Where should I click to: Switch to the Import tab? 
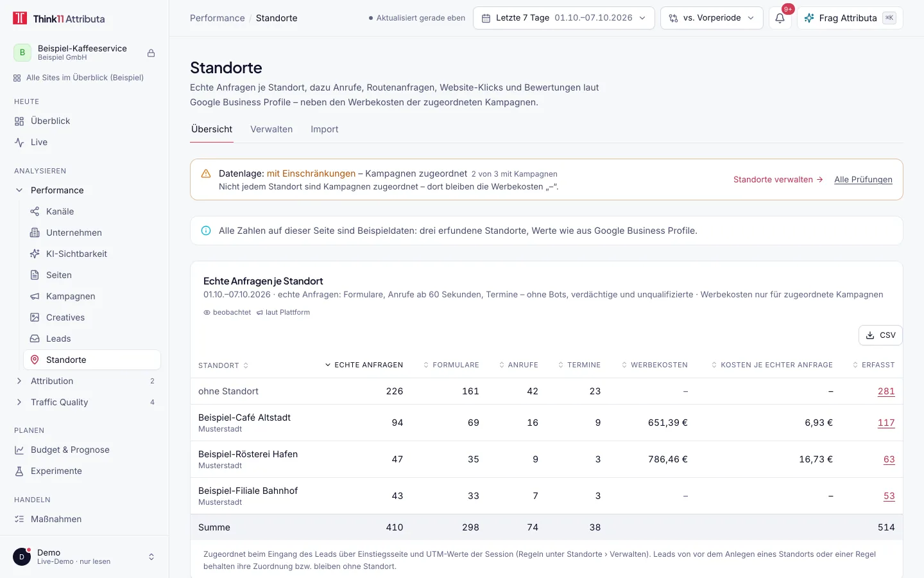325,129
